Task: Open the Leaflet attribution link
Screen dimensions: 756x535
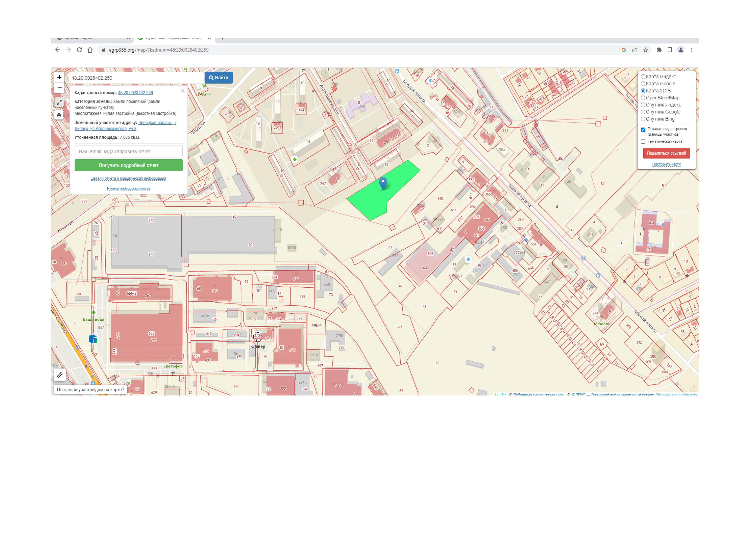Action: 500,394
